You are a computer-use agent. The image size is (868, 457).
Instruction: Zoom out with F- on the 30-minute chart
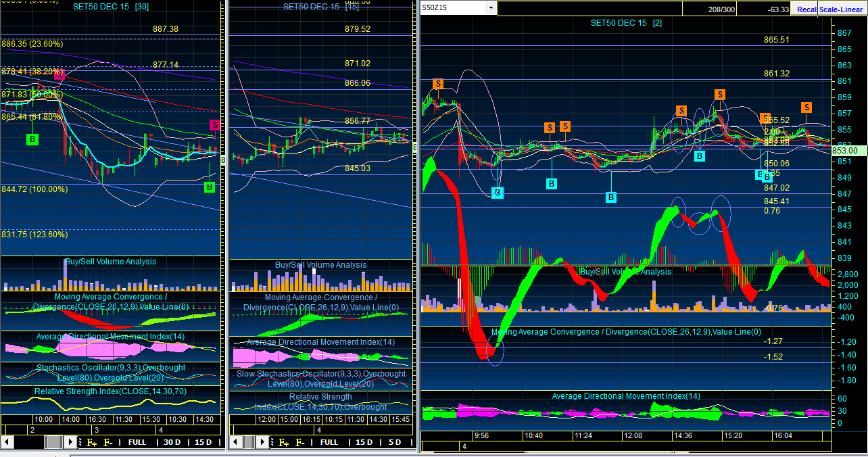[x=108, y=442]
